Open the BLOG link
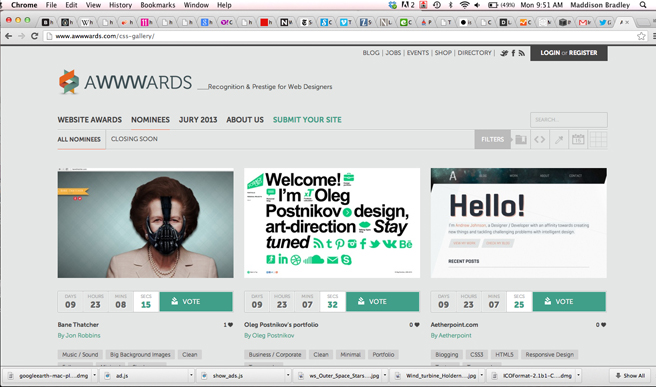Viewport: 656px width, 387px height. [371, 53]
